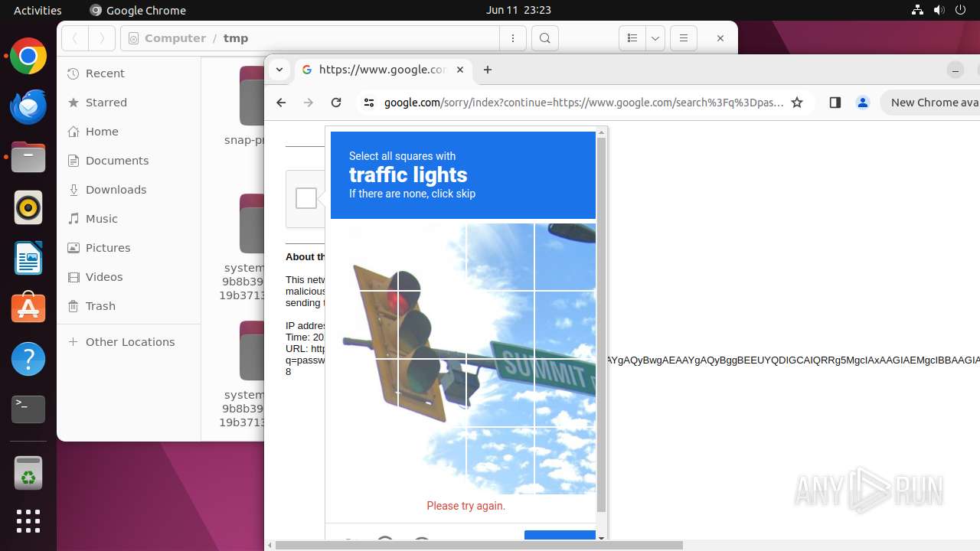Open Documents in Files sidebar
The image size is (980, 551).
click(129, 161)
